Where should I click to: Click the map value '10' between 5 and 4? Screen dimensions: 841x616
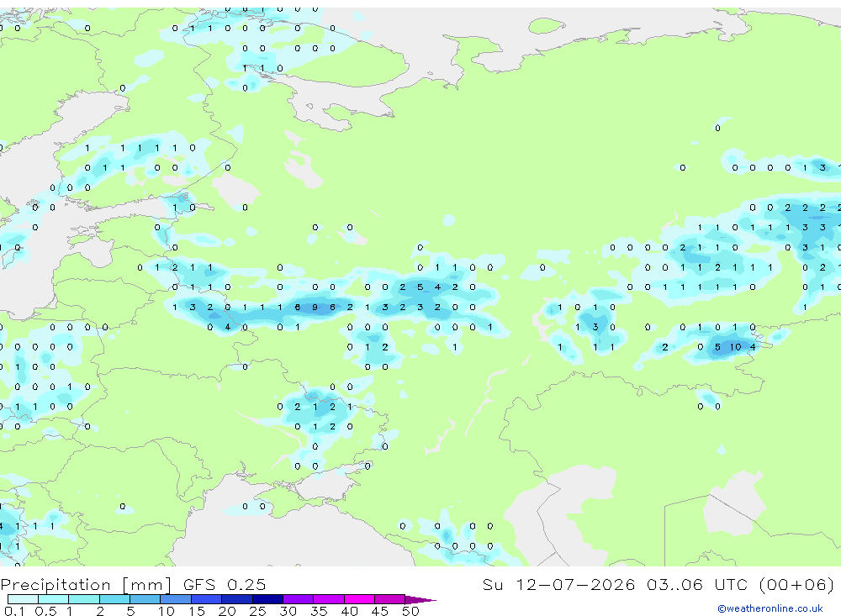coord(735,347)
